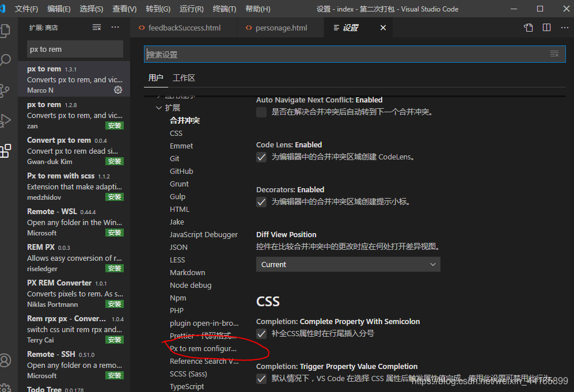Open the Run and Debug view

point(5,120)
